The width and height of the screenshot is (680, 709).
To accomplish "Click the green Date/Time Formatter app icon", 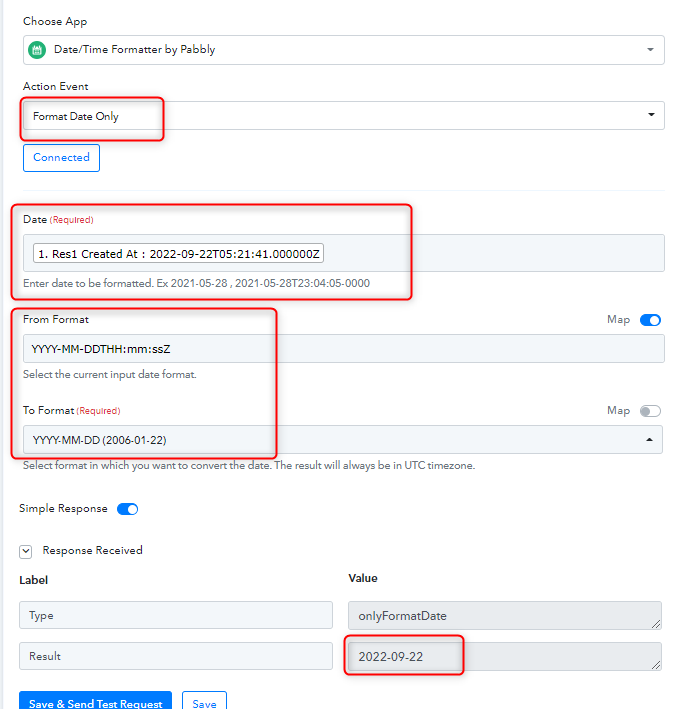I will (x=37, y=50).
